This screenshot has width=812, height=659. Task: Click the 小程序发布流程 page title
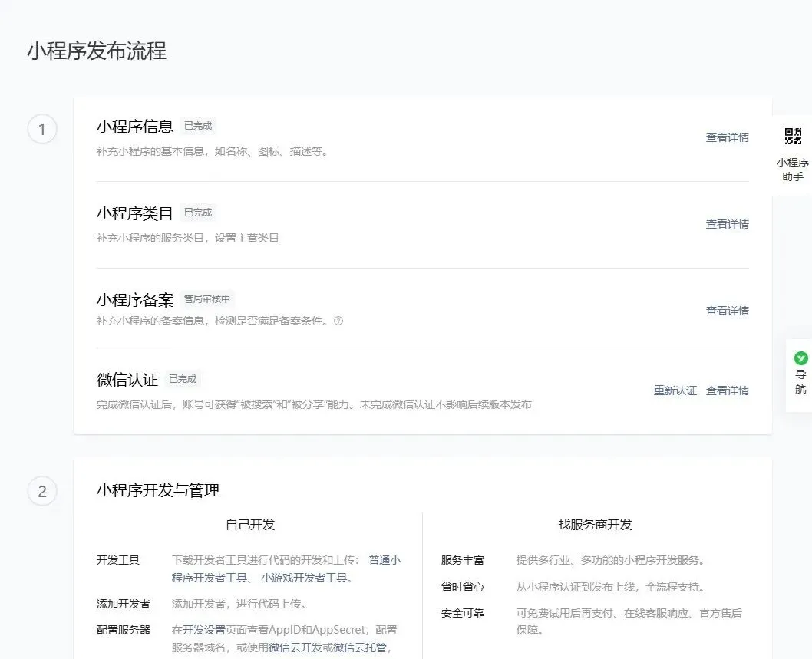[x=97, y=51]
